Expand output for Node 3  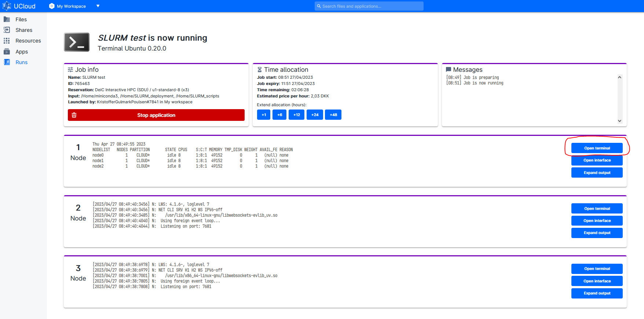(x=597, y=293)
